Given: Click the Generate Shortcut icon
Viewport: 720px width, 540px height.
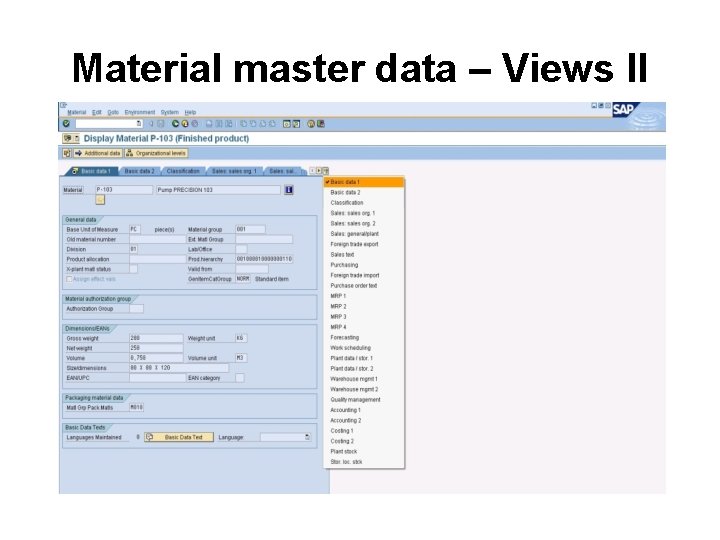Looking at the screenshot, I should 296,124.
